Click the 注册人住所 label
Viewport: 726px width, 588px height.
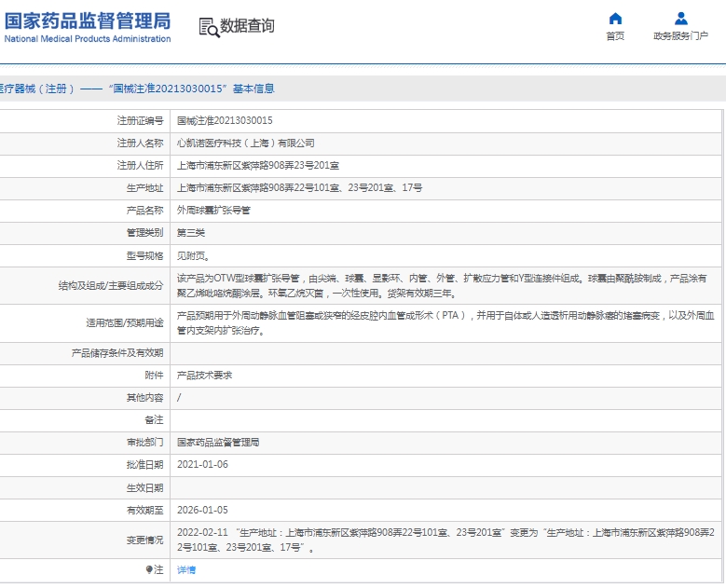[x=140, y=165]
